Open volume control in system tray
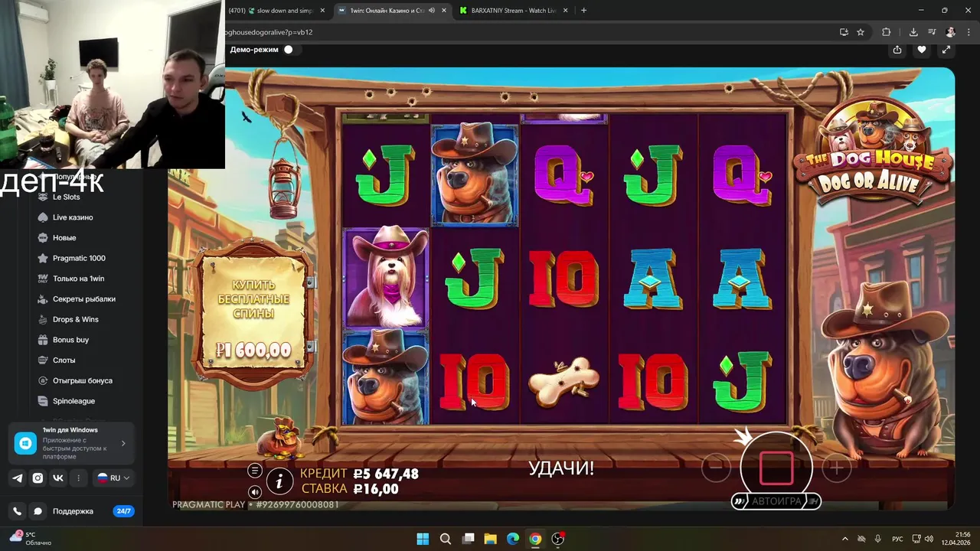This screenshot has width=980, height=551. 929,539
